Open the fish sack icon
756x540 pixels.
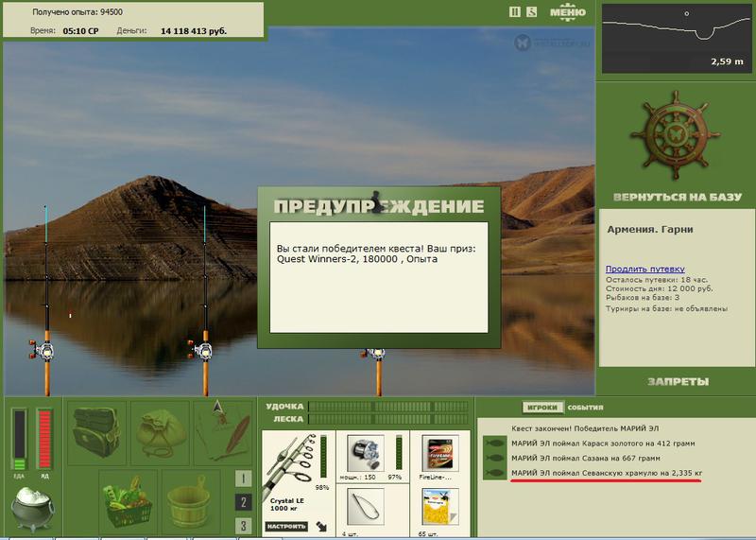(x=160, y=433)
